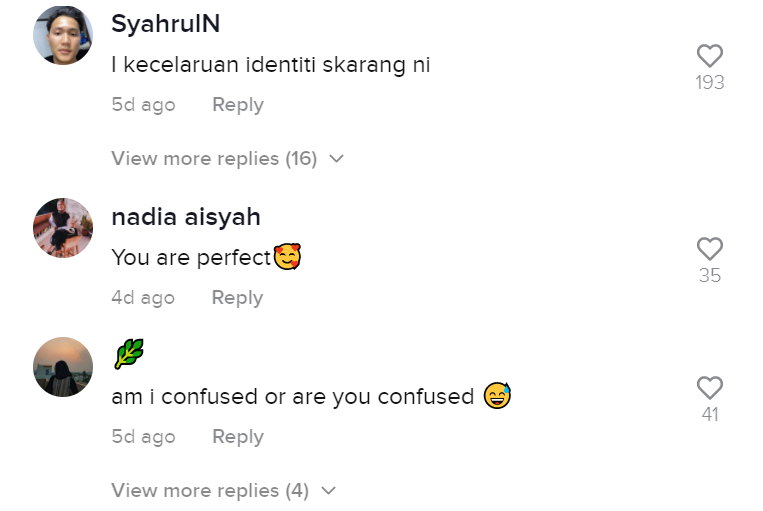This screenshot has height=511, width=763.
Task: Tap heart on the 'am i confused' comment
Action: [x=709, y=388]
